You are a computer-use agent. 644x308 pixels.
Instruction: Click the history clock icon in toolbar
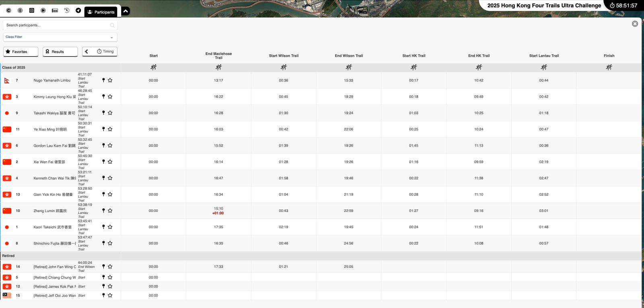[67, 10]
